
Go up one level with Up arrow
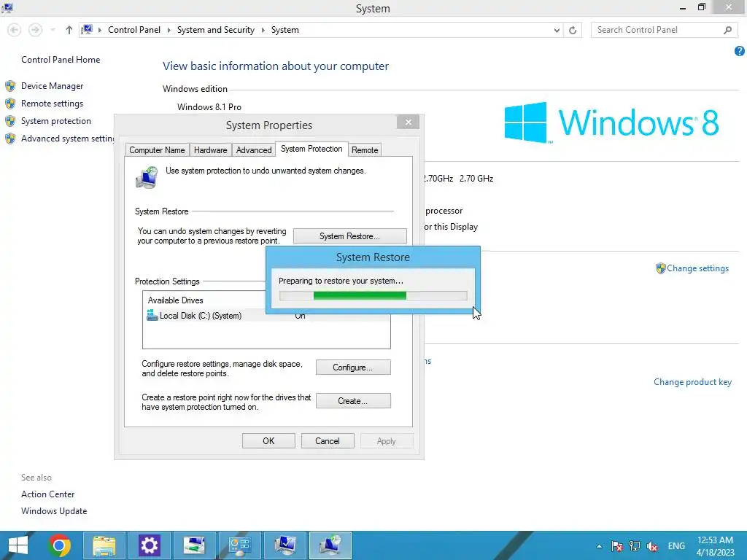point(69,30)
